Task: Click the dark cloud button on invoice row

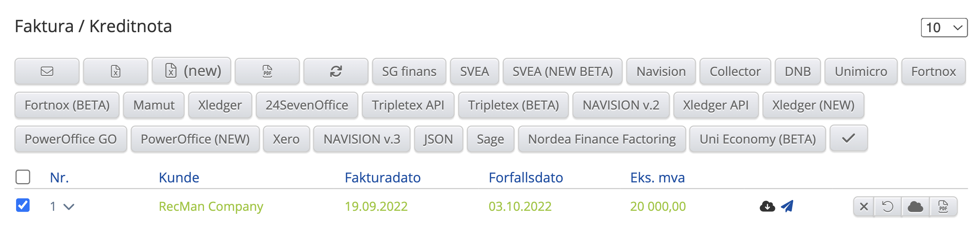Action: click(915, 207)
